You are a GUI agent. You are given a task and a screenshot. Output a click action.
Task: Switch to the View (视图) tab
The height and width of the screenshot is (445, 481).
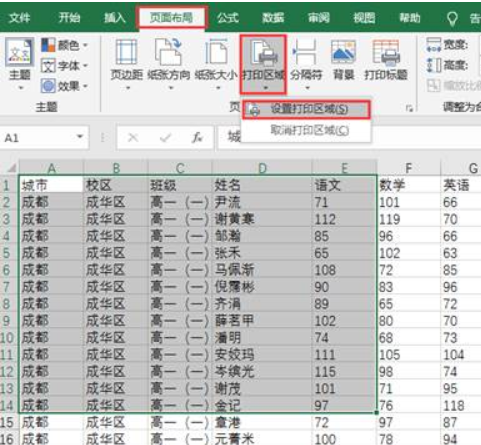click(364, 18)
